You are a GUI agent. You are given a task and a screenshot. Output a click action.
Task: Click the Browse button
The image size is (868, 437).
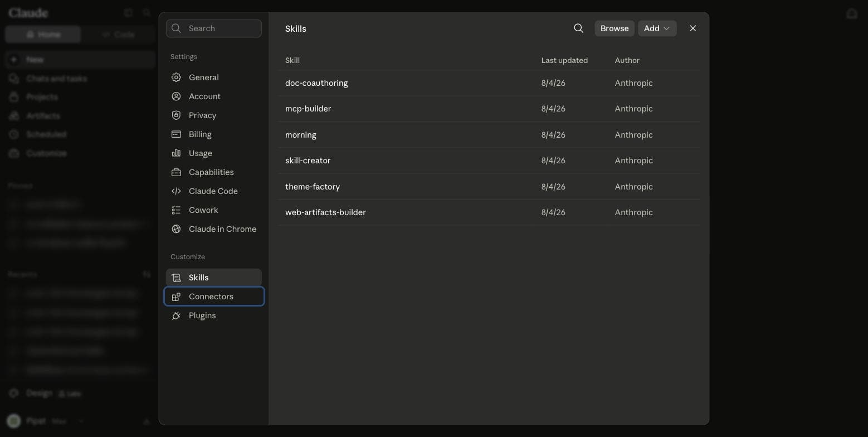tap(615, 28)
